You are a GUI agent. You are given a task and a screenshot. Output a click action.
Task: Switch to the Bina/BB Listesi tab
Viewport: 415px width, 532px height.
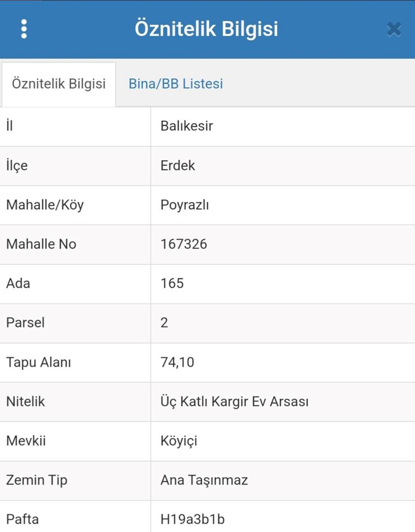point(176,84)
